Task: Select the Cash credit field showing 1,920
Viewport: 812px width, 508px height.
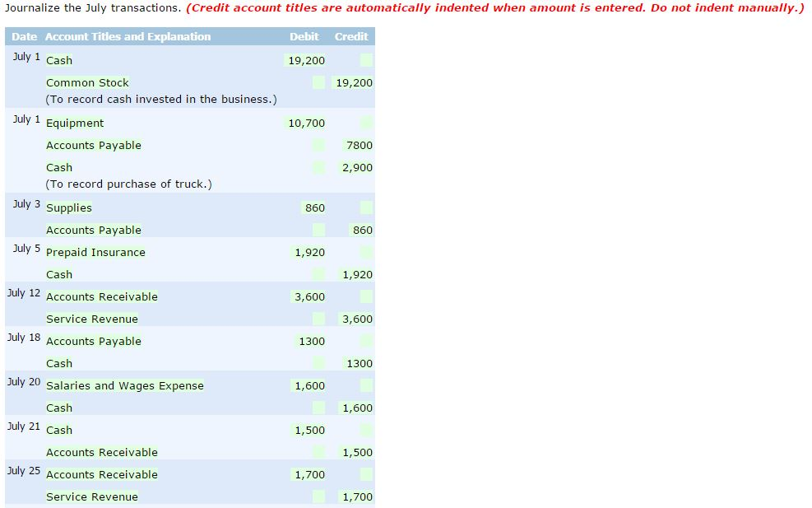Action: 354,274
